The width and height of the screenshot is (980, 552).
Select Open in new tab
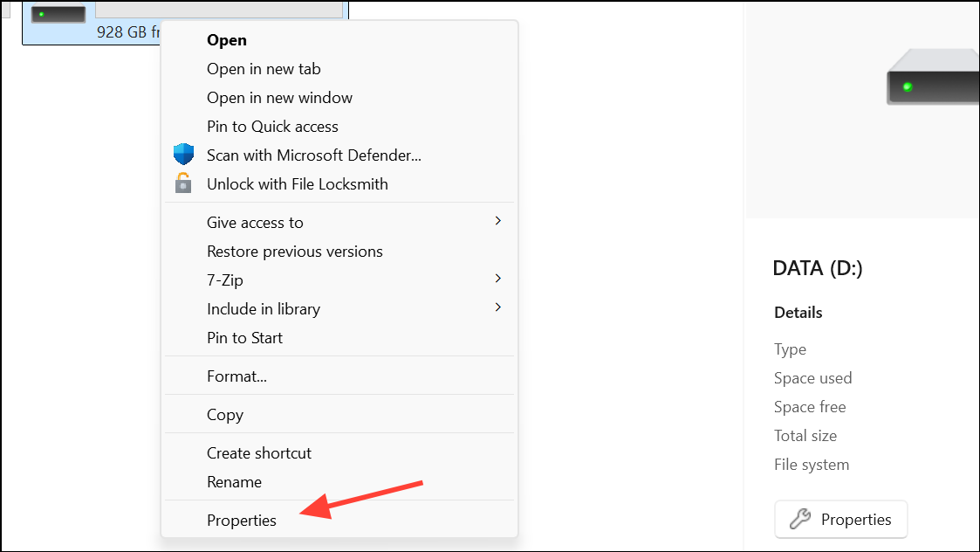264,68
